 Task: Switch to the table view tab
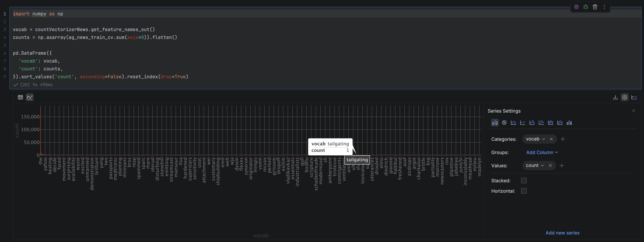click(20, 97)
